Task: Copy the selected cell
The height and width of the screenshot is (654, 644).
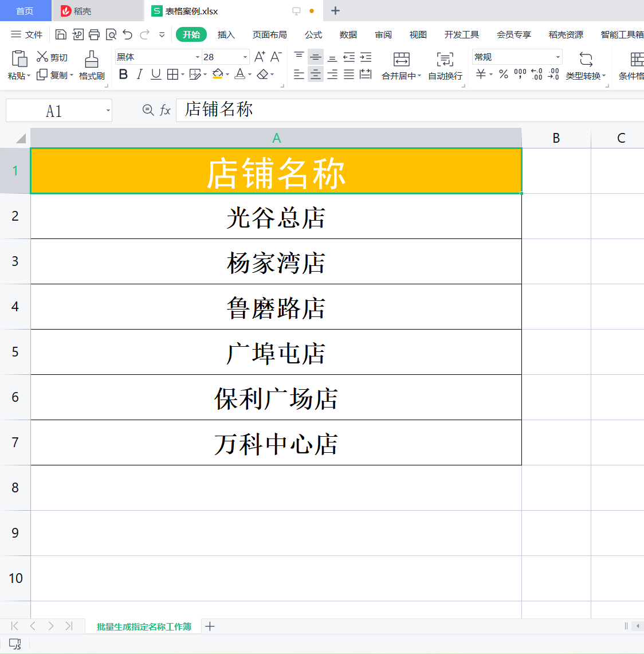Action: point(52,75)
